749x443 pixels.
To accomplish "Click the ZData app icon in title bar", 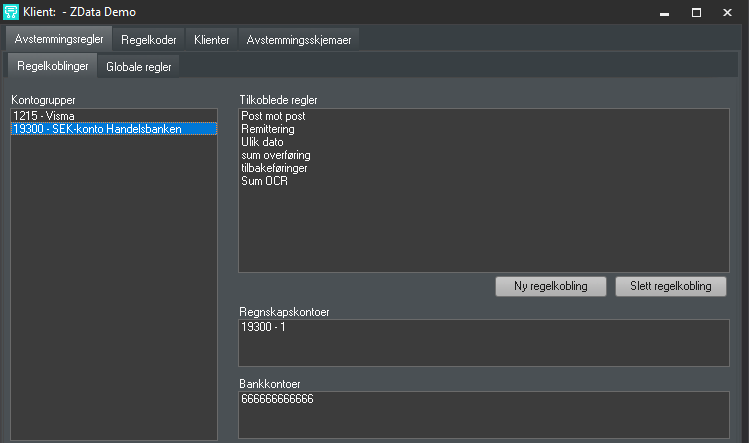I will coord(13,12).
